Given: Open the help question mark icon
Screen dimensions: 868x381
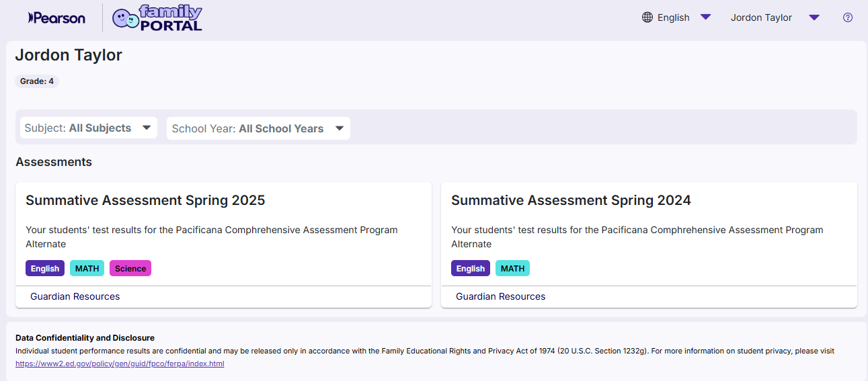Looking at the screenshot, I should click(847, 17).
